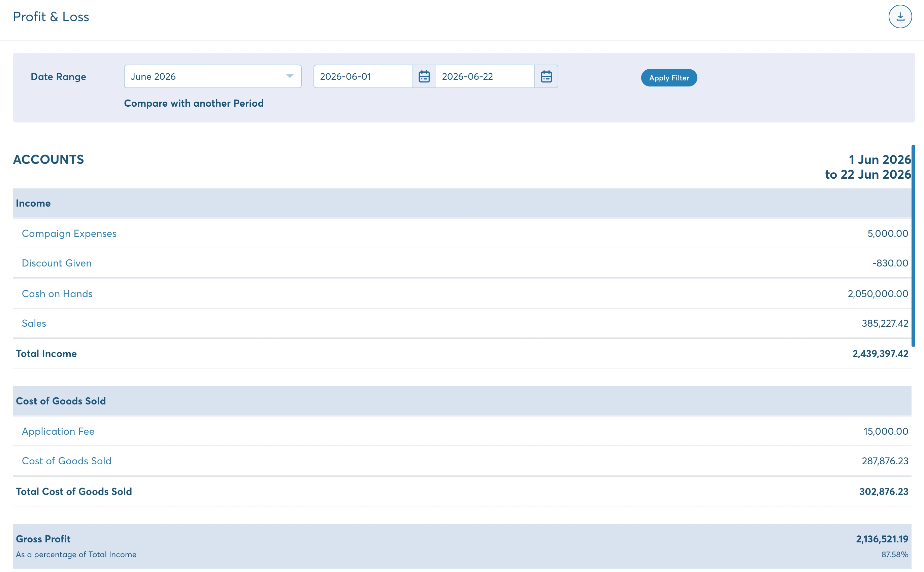
Task: Open the Cash on Hands account
Action: click(57, 293)
